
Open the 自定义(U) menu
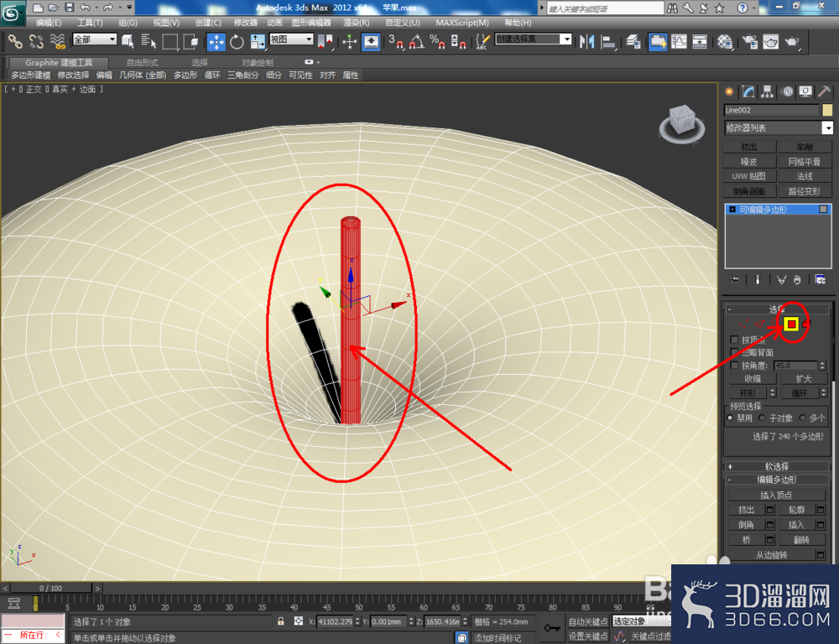[403, 23]
